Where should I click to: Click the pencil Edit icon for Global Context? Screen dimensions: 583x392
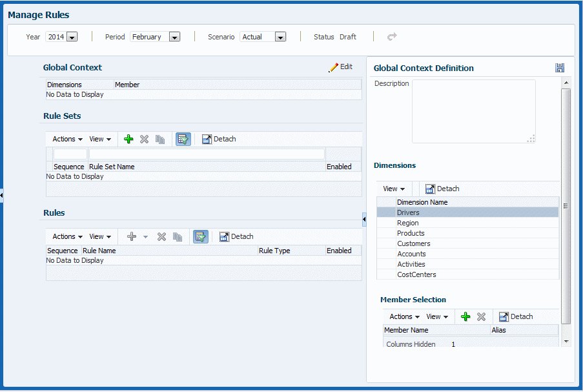click(x=333, y=67)
